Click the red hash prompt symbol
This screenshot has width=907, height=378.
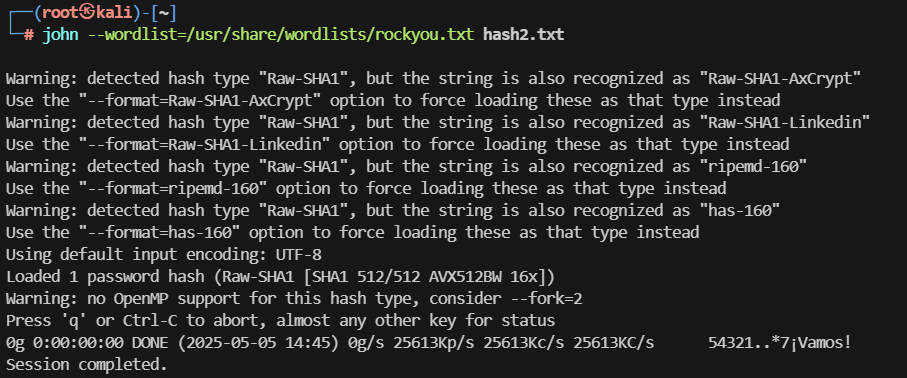pos(29,35)
